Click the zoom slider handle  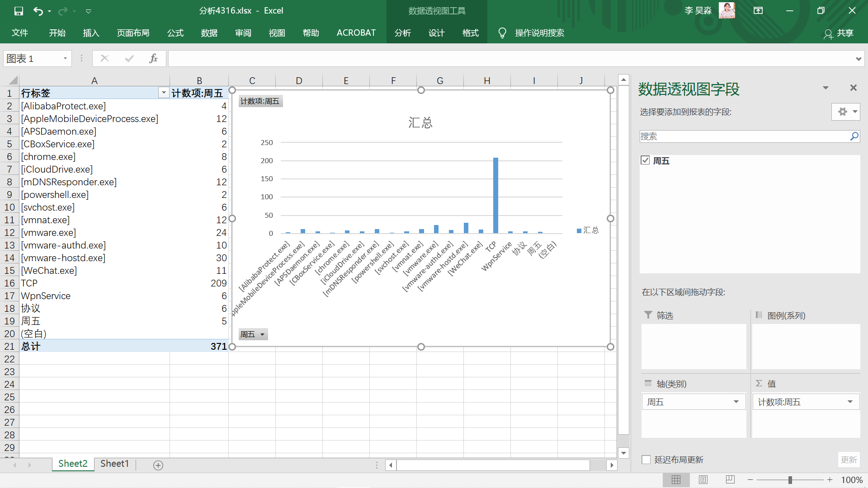click(790, 480)
